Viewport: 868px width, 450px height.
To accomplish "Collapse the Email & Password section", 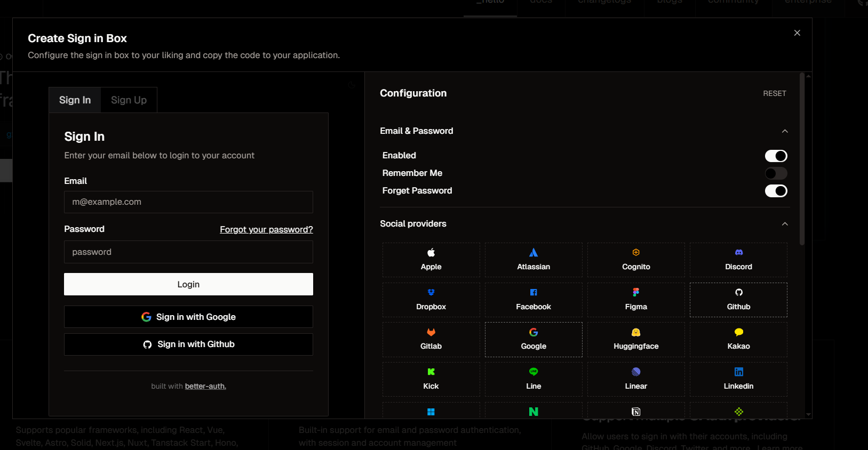I will tap(785, 131).
